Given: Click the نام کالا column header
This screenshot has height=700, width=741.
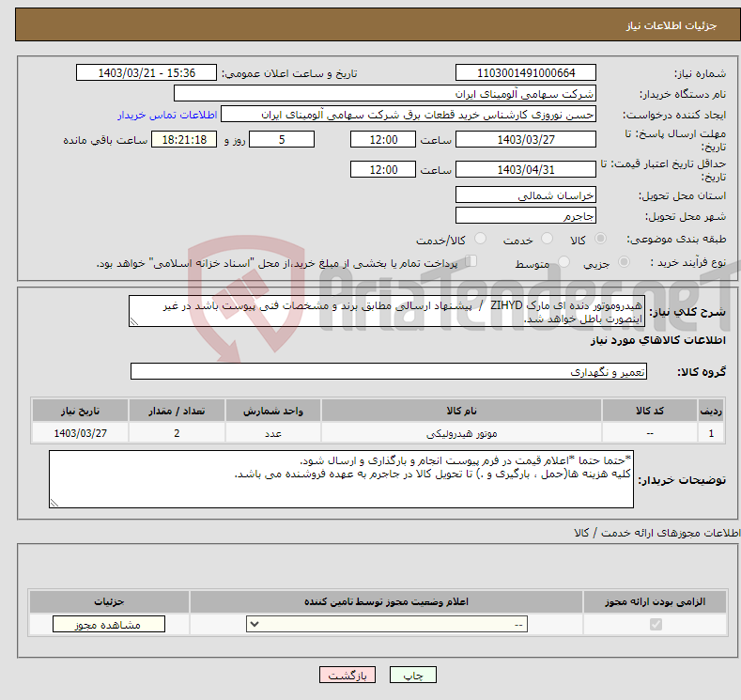Looking at the screenshot, I should coord(461,411).
